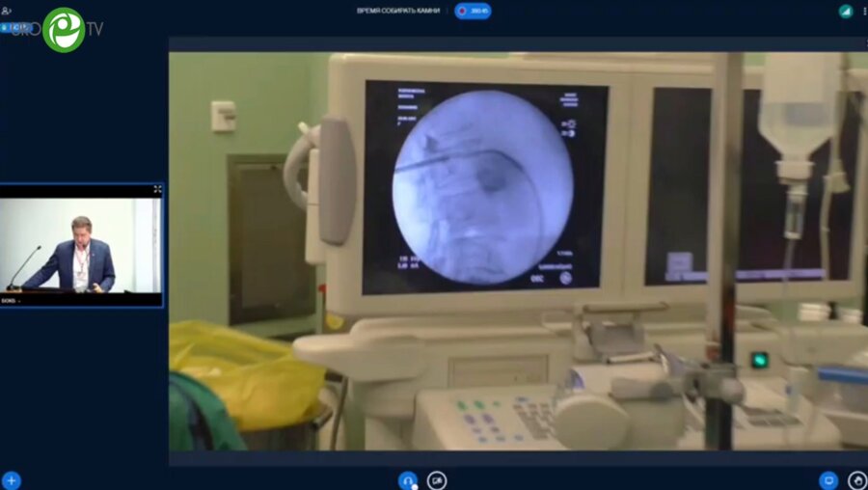Viewport: 868px width, 490px height.
Task: Click the green connection signal icon
Action: (x=845, y=11)
